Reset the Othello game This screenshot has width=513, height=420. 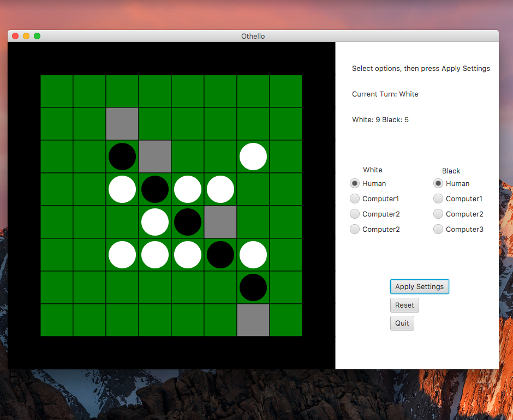pos(404,305)
